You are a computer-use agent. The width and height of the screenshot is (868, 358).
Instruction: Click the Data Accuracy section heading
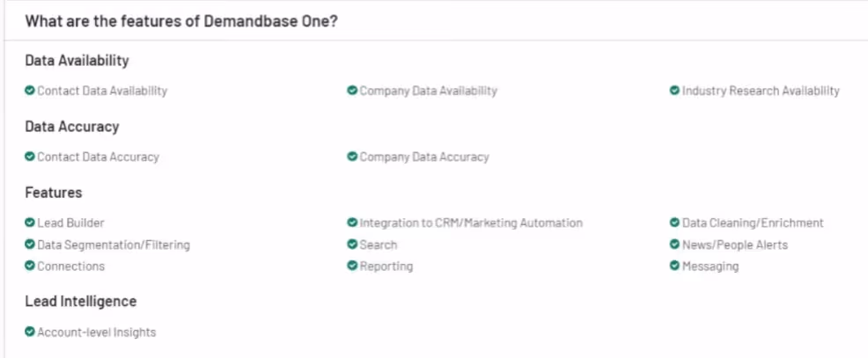(72, 127)
